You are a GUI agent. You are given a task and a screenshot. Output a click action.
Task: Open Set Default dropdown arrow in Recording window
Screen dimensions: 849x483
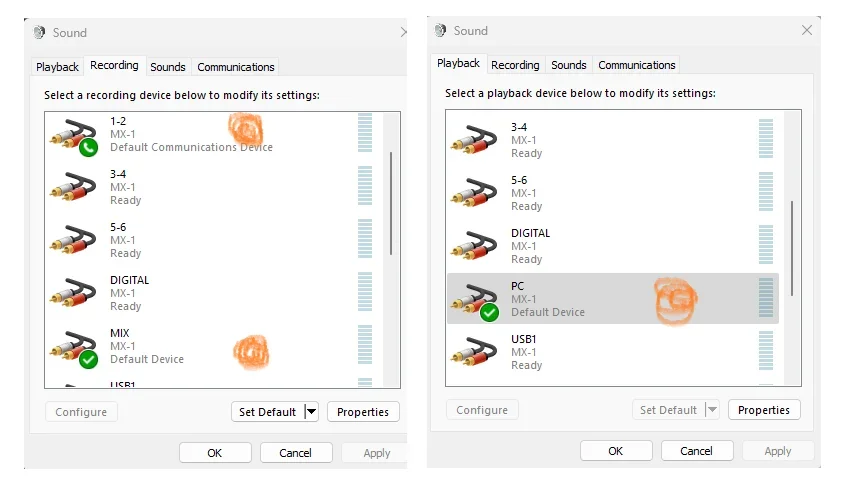click(310, 412)
